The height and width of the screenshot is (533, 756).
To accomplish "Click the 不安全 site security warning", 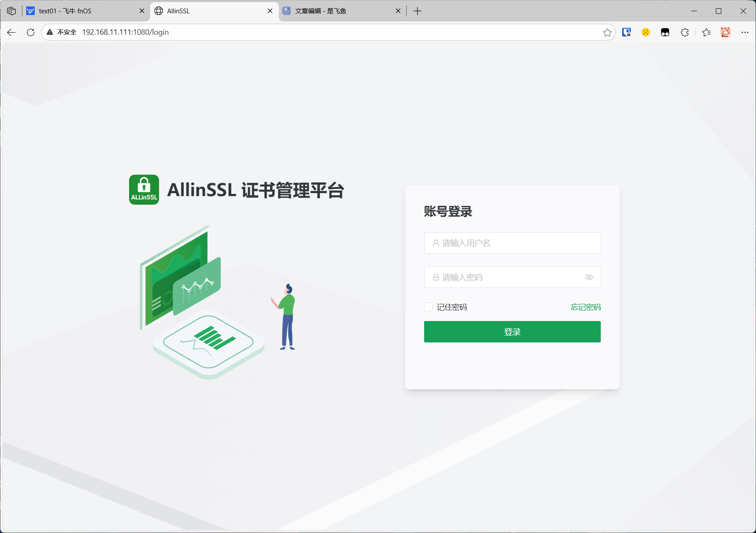I will [62, 32].
